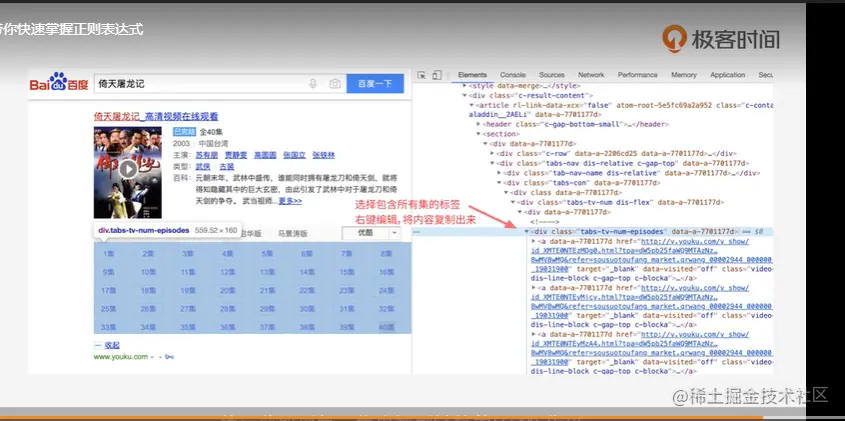Select the 马景涛版 tab

point(293,233)
